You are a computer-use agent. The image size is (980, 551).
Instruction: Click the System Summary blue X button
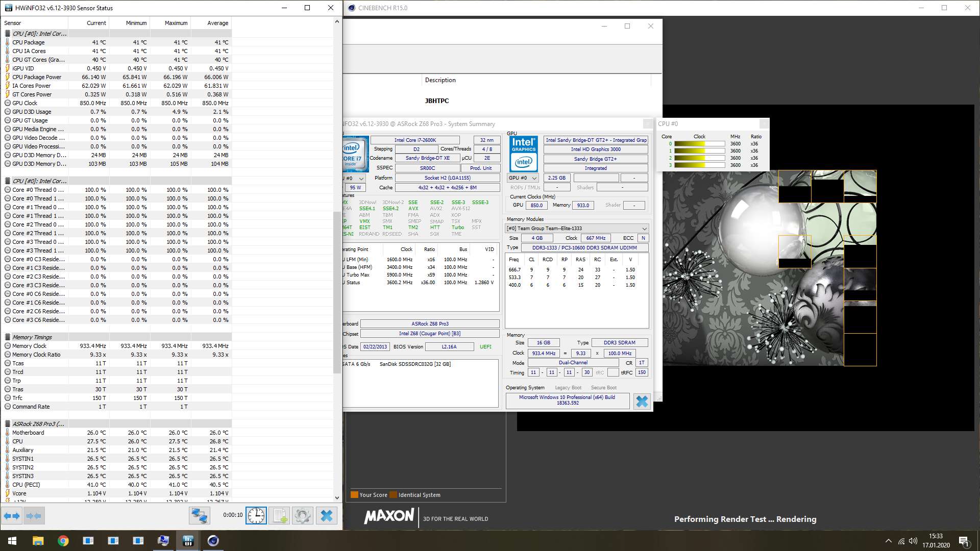pos(642,402)
